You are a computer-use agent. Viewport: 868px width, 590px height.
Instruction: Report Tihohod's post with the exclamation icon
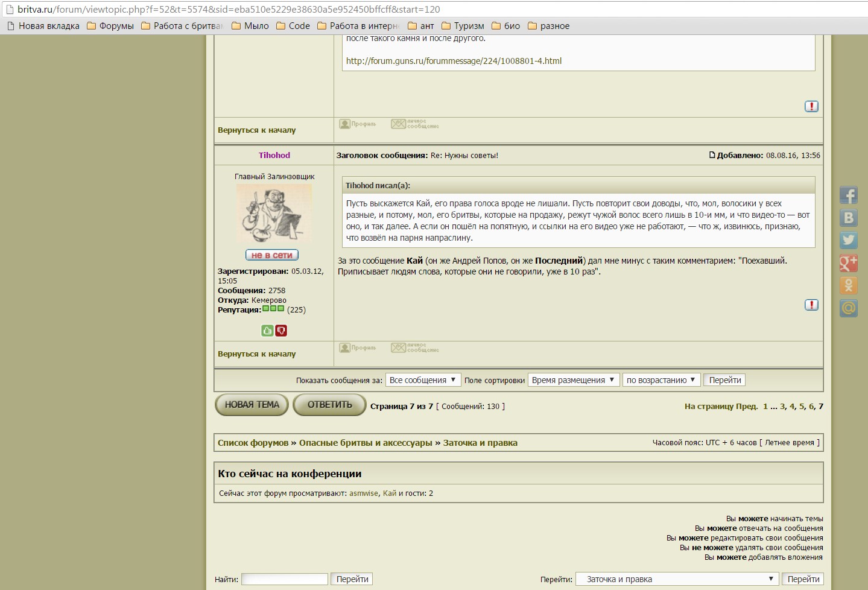tap(811, 305)
